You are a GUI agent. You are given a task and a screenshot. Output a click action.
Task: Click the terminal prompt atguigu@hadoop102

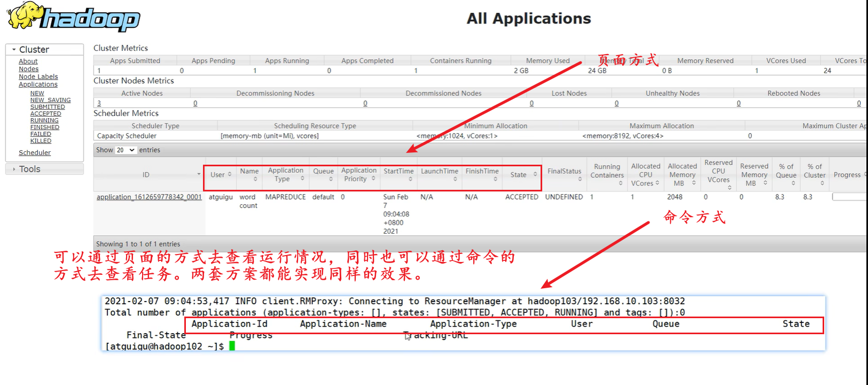165,346
